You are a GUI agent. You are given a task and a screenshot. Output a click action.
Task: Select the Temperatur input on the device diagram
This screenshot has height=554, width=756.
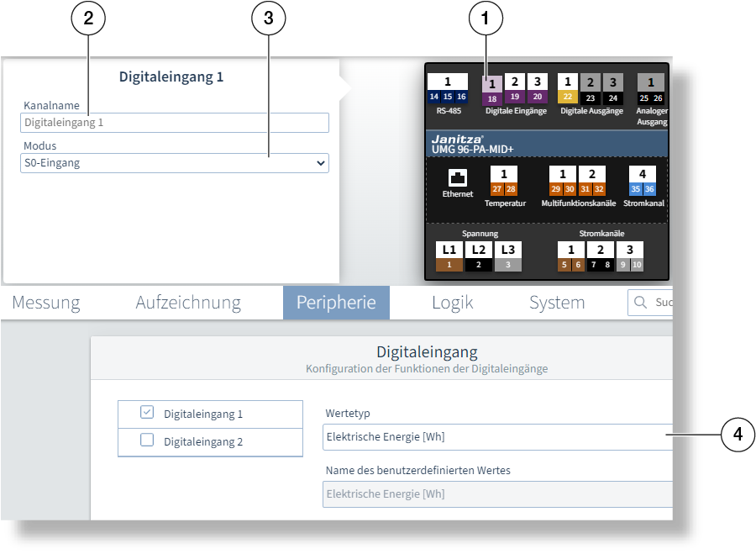tap(505, 178)
